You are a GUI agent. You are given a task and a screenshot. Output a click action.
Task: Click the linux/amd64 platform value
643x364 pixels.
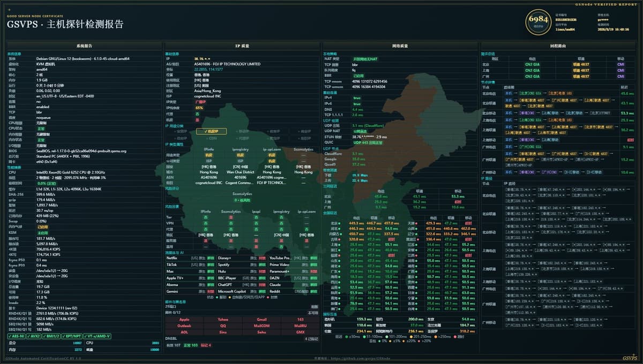tap(565, 29)
